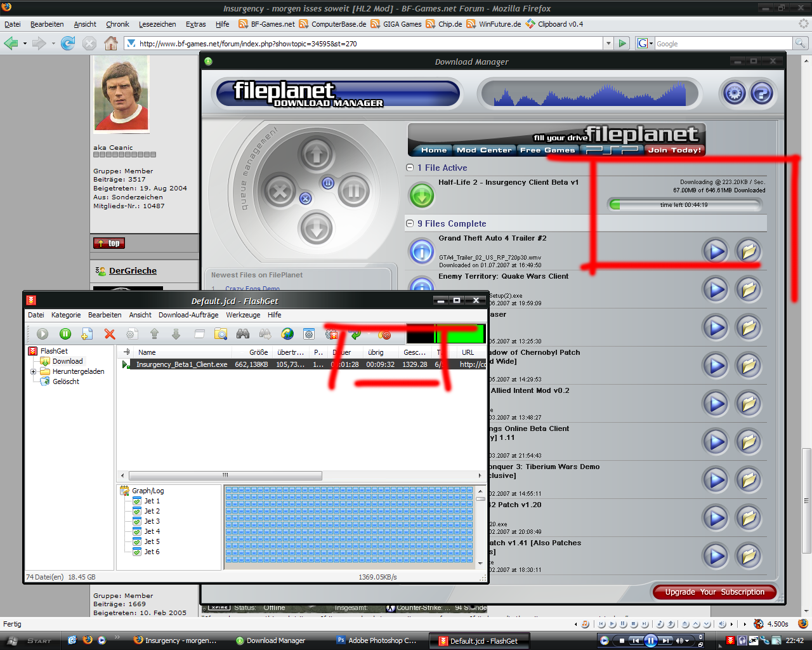This screenshot has height=650, width=812.
Task: Open the Kategorie menu in FlashGet
Action: pos(66,315)
